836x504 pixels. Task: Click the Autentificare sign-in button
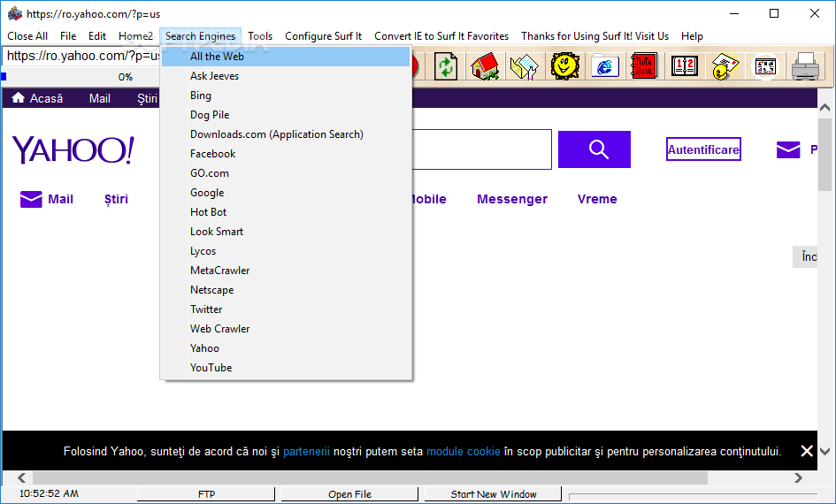coord(703,149)
